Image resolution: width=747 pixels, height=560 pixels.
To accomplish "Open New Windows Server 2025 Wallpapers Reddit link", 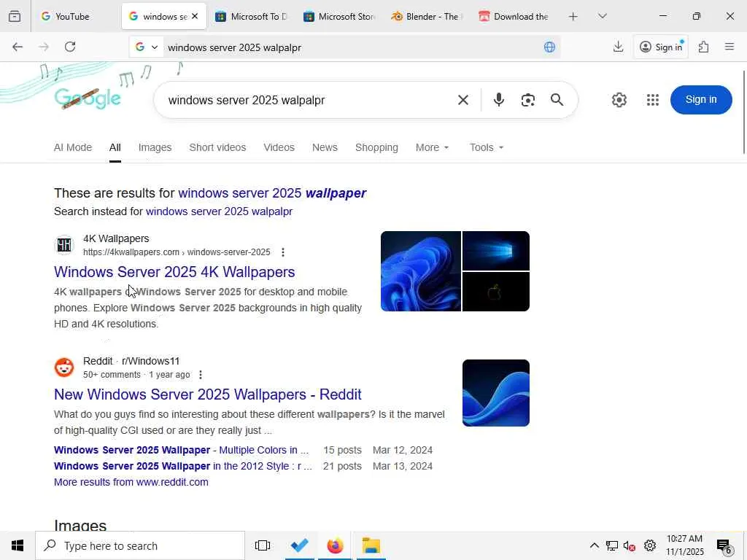I will (x=208, y=394).
